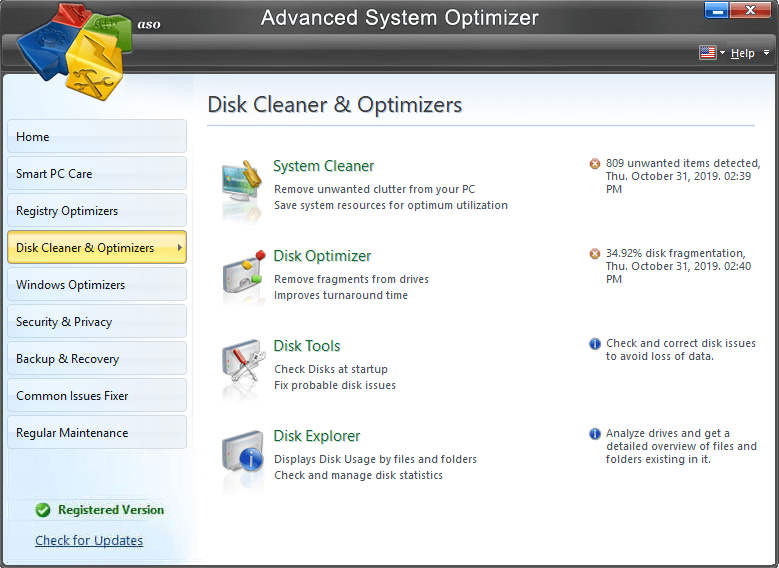This screenshot has height=568, width=779.
Task: Open Windows Optimizers in the sidebar
Action: click(97, 284)
